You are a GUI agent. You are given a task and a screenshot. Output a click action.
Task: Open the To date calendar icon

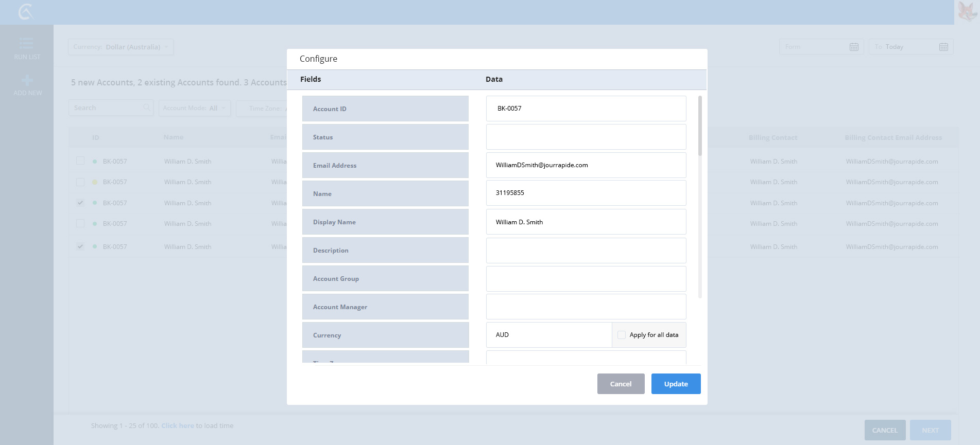[x=943, y=47]
